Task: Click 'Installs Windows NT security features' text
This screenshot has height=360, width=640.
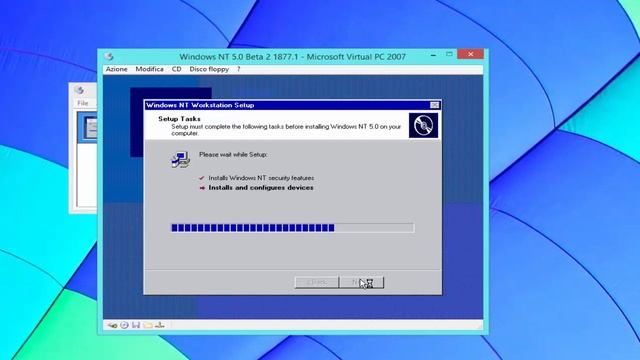Action: pyautogui.click(x=261, y=178)
